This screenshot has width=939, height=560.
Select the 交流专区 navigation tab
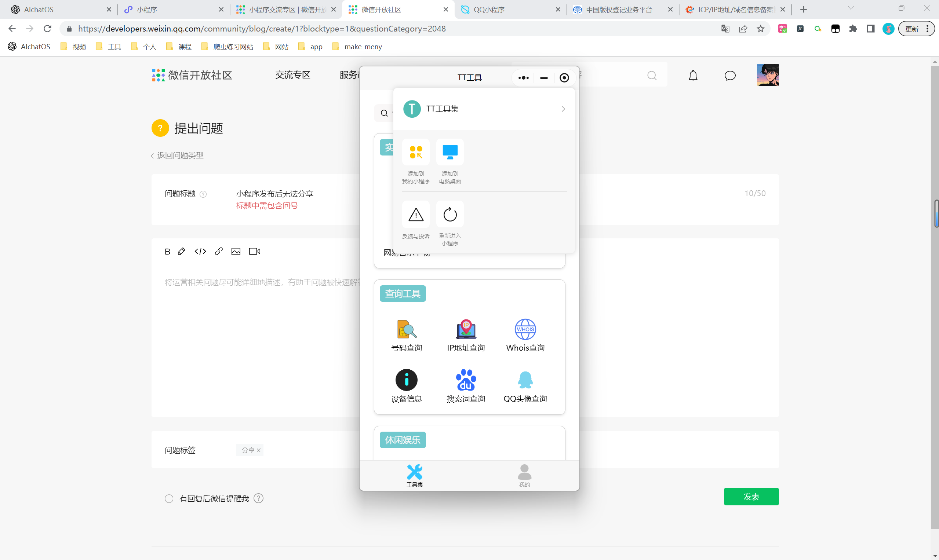[292, 75]
